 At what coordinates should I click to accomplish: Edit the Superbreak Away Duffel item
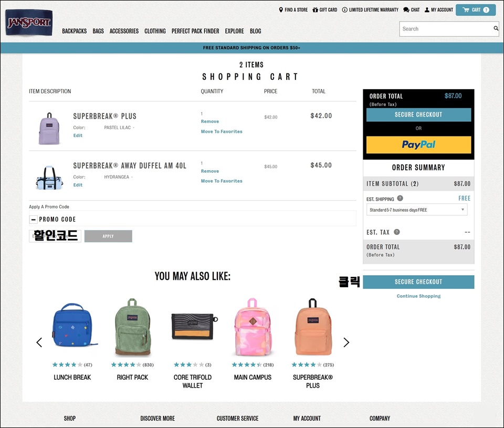(x=78, y=185)
